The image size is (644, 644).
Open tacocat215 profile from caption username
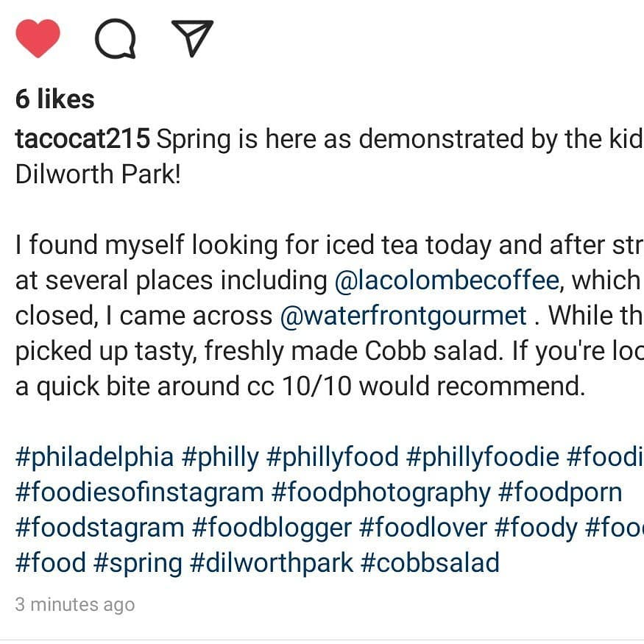click(82, 138)
